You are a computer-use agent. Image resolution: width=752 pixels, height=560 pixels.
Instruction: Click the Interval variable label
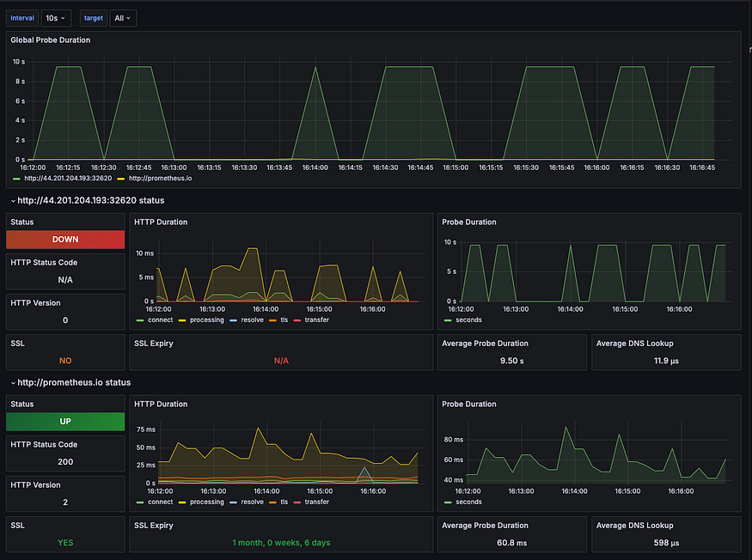22,18
